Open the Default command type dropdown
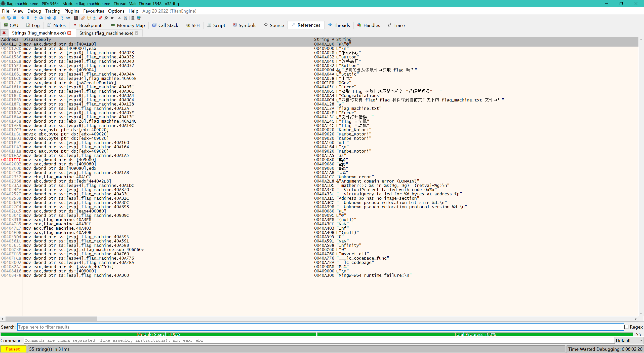Viewport: 644px width, 353px height. (x=629, y=340)
